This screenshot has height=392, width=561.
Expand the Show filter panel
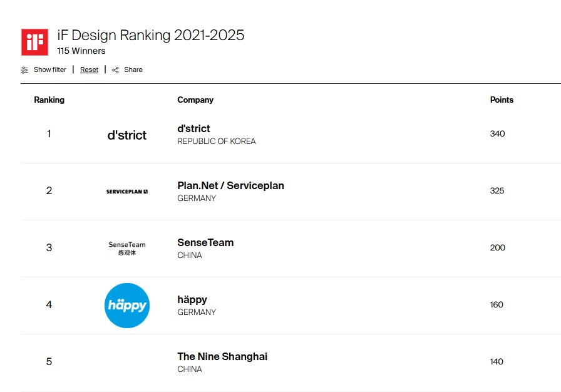(49, 70)
